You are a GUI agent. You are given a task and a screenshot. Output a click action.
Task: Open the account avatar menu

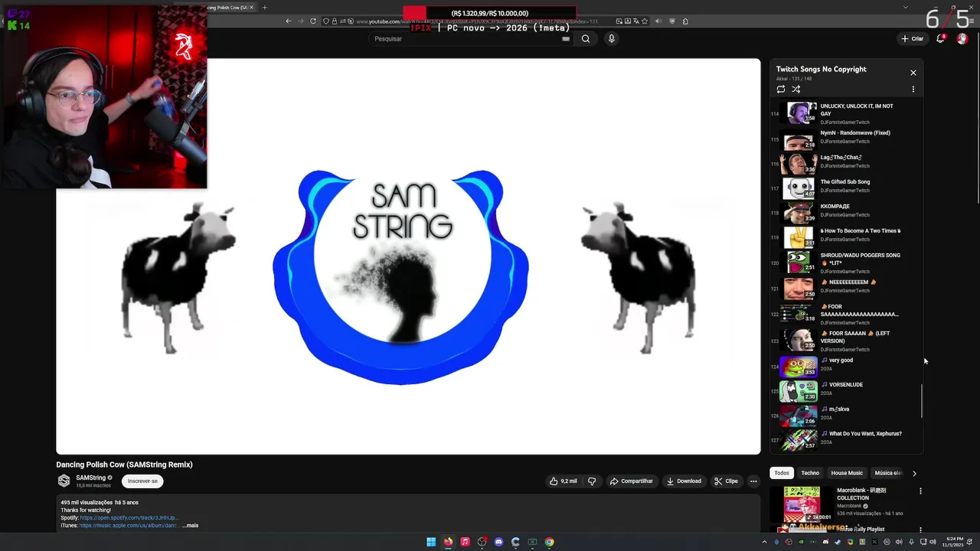point(962,39)
